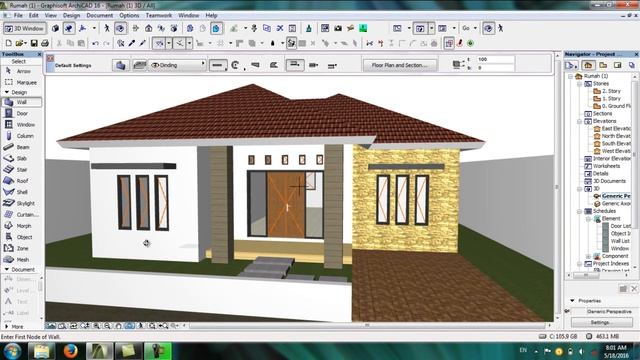This screenshot has height=360, width=640.
Task: Click the eyedropper pick-up parameters icon
Action: [132, 43]
